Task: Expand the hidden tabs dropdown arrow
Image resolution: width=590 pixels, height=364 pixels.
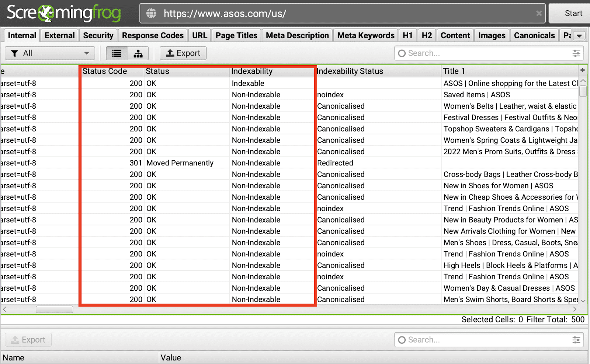Action: [x=579, y=36]
